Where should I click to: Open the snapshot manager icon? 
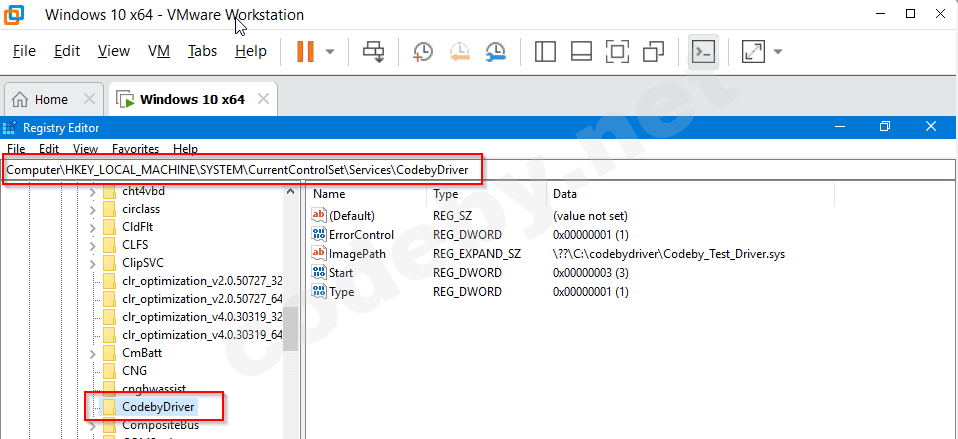tap(496, 51)
